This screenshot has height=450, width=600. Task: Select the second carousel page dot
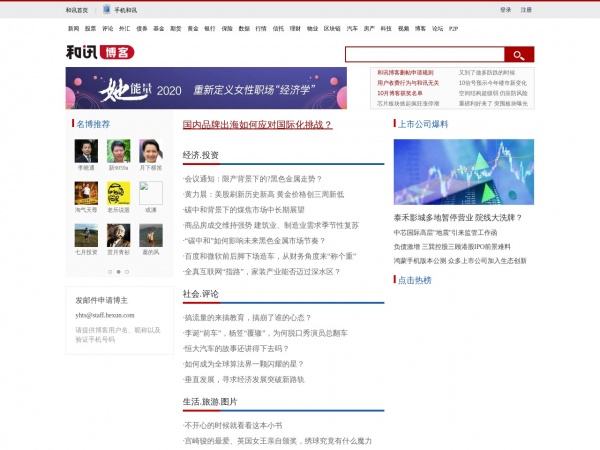click(118, 272)
